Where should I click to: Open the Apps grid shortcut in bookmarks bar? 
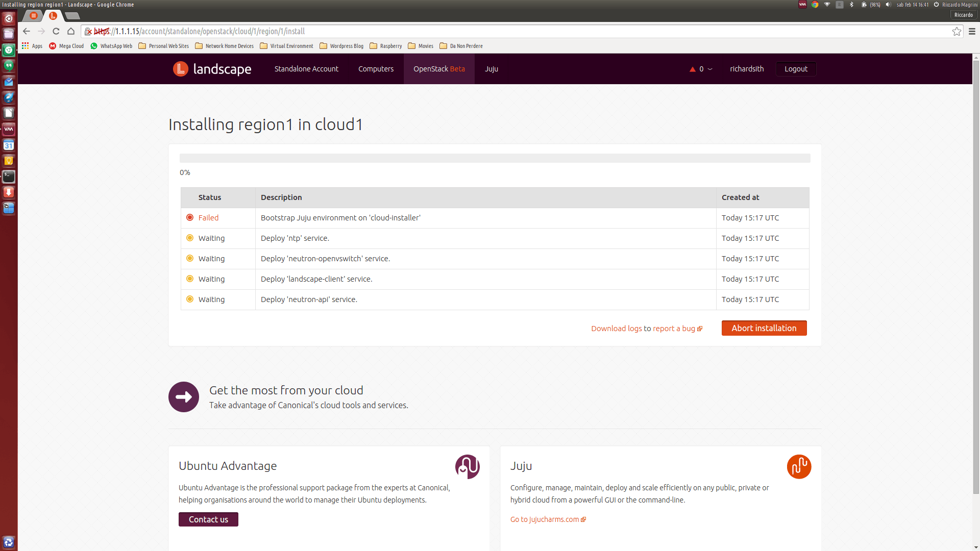click(x=32, y=46)
